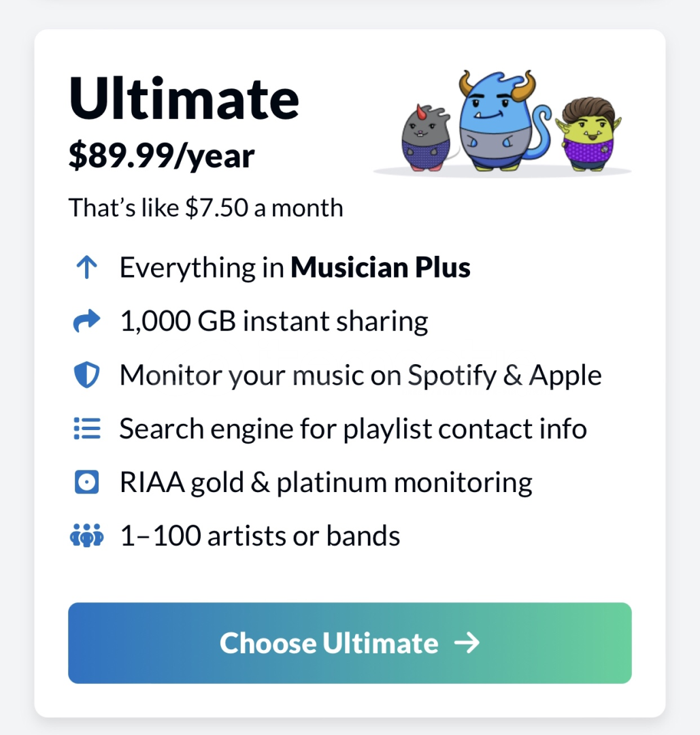Viewport: 700px width, 735px height.
Task: Click the shield icon for music monitoring
Action: coord(86,375)
